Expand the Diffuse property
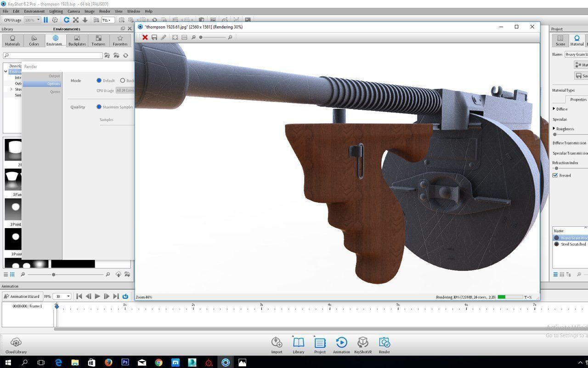This screenshot has height=368, width=588. 554,109
